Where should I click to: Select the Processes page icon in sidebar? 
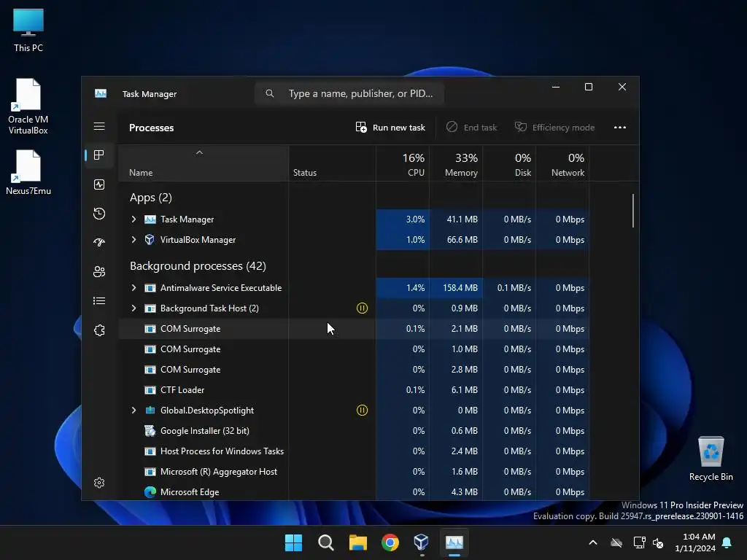(x=99, y=155)
